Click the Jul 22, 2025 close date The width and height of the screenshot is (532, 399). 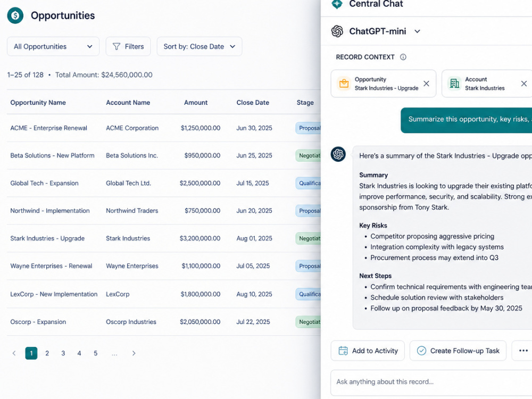click(x=253, y=322)
